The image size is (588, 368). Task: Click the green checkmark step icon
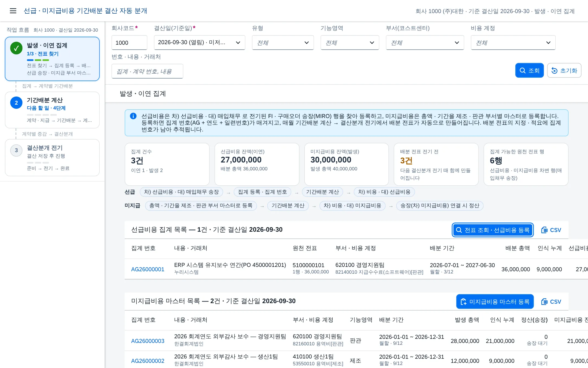click(x=16, y=48)
